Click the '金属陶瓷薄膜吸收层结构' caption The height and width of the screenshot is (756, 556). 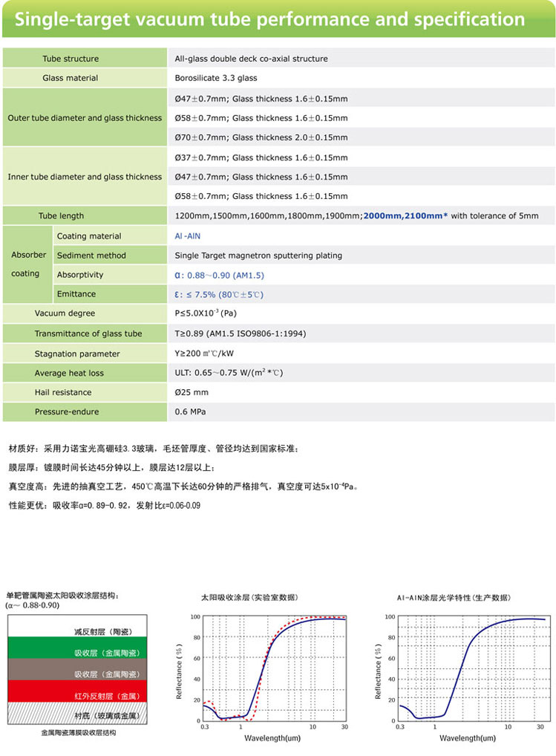click(78, 732)
